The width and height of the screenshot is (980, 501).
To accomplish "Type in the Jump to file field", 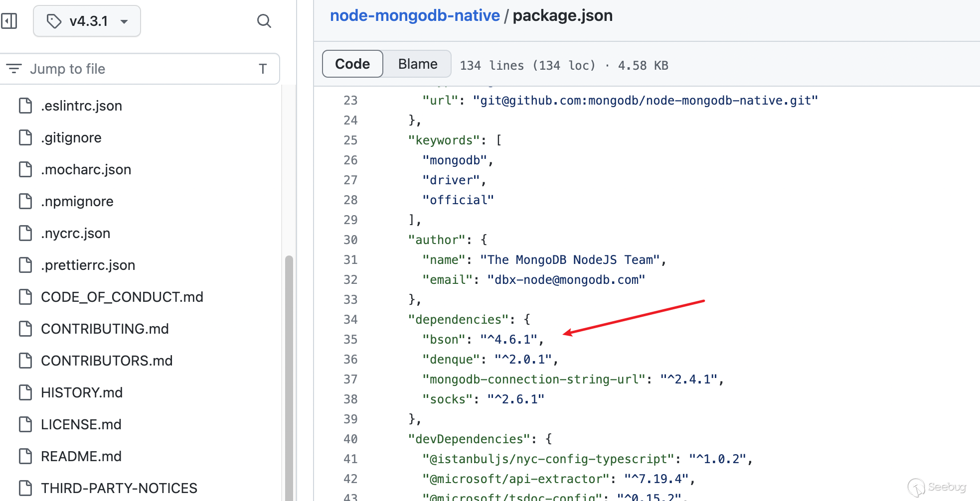I will pyautogui.click(x=140, y=69).
